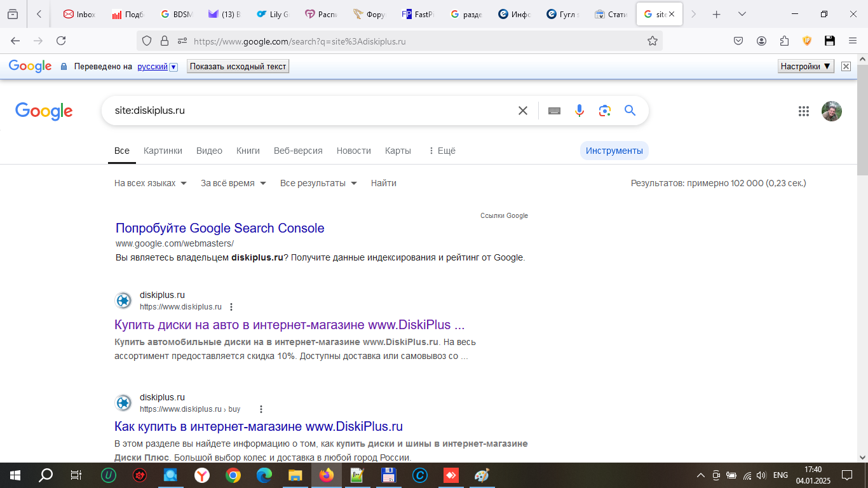
Task: Close the Google Translate bar
Action: tap(846, 66)
